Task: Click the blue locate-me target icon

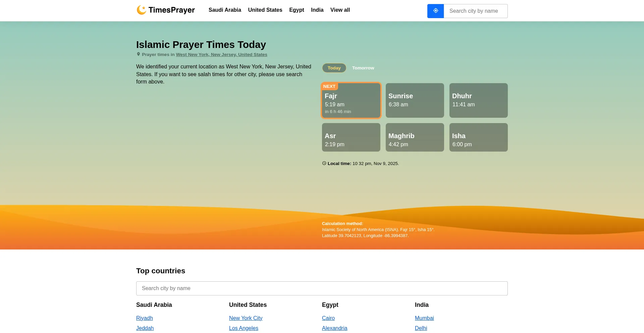Action: [x=435, y=11]
